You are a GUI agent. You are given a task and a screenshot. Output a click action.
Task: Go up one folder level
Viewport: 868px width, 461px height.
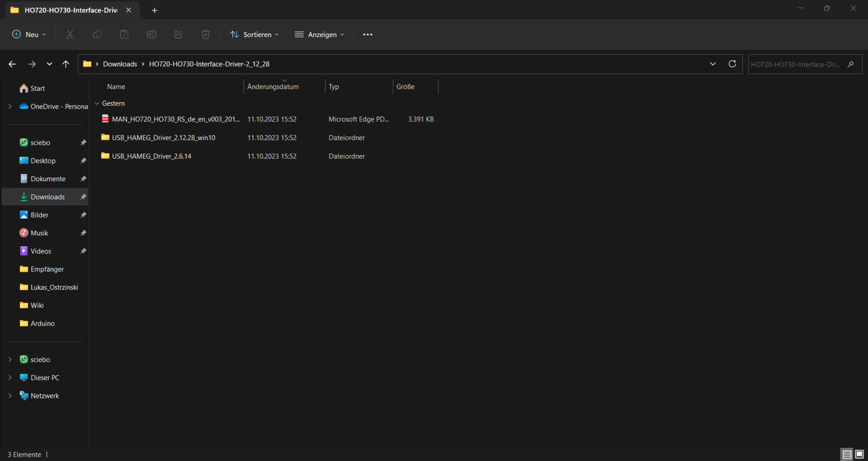[66, 64]
